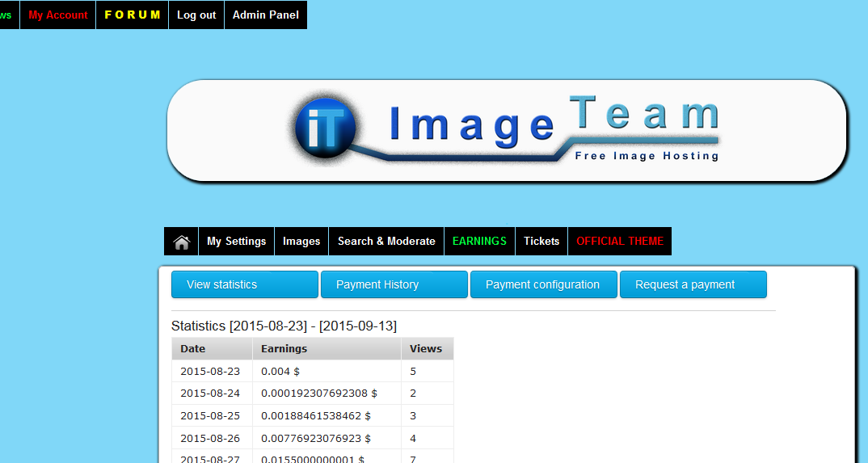The height and width of the screenshot is (463, 868).
Task: Select the EARNINGS menu item
Action: point(479,242)
